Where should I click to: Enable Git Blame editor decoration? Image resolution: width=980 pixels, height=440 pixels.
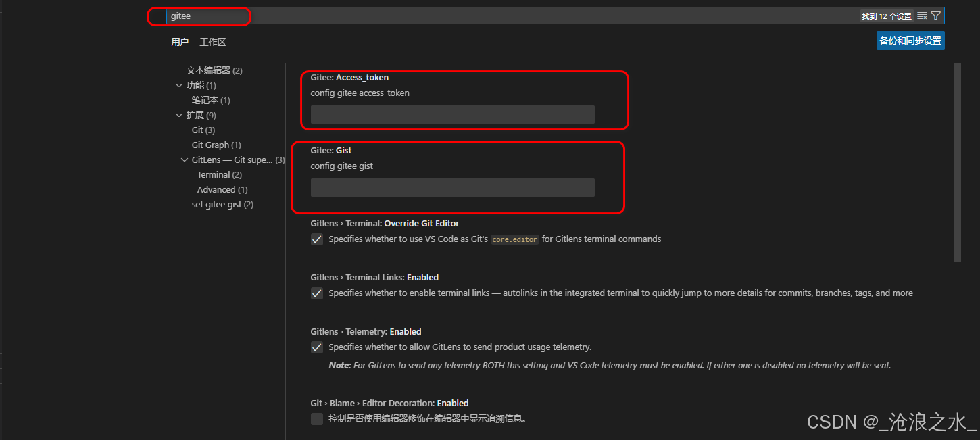coord(316,418)
